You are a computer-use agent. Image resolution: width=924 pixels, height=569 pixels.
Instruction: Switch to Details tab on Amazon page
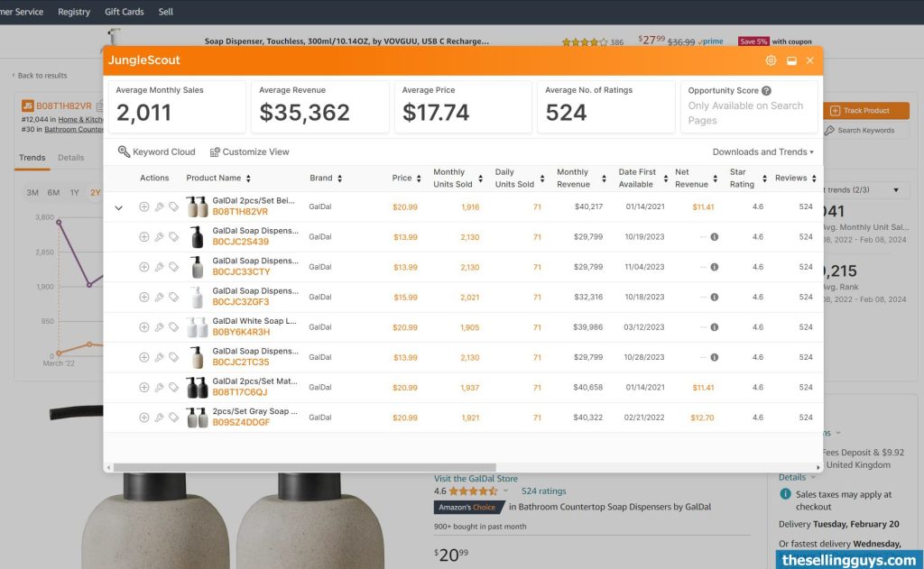pos(70,158)
